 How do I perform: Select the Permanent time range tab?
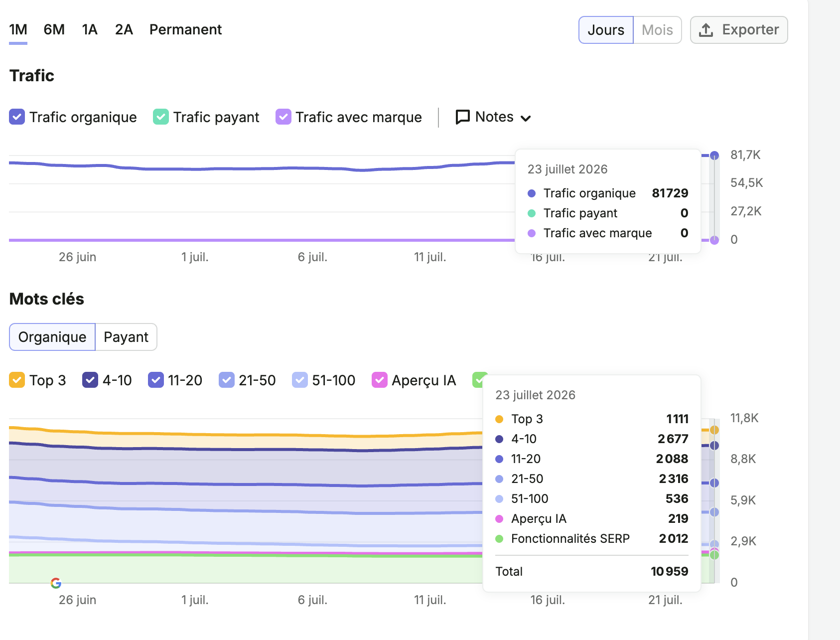185,29
